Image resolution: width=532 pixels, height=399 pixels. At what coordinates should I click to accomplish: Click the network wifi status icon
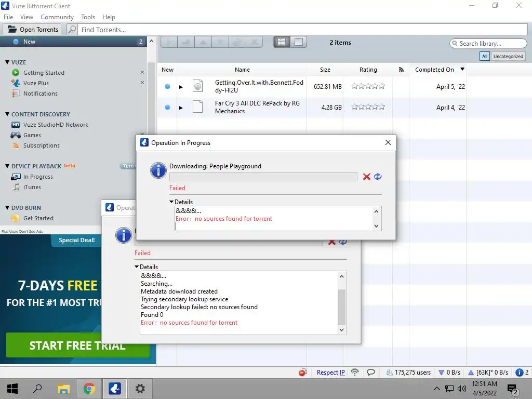pyautogui.click(x=354, y=372)
